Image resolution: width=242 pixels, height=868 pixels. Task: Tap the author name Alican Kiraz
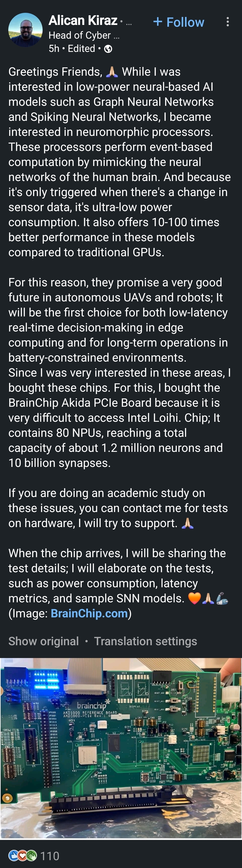point(83,21)
